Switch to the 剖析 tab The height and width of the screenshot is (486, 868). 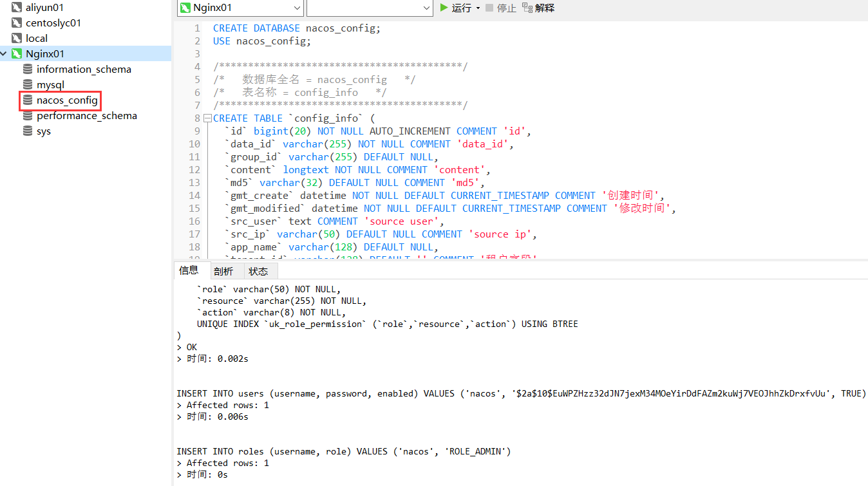[x=223, y=271]
